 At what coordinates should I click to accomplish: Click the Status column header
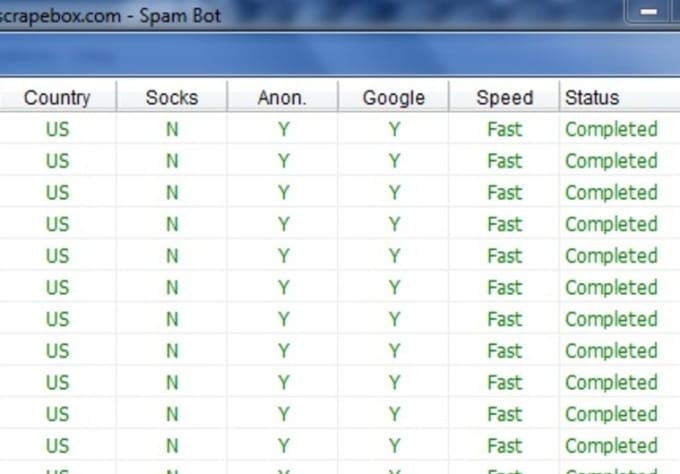coord(620,97)
